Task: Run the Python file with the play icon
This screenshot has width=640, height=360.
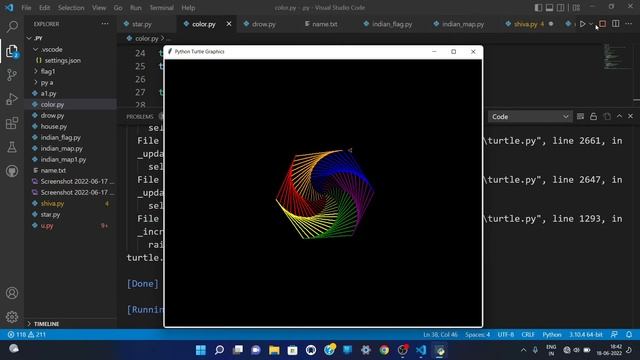Action: tap(582, 24)
